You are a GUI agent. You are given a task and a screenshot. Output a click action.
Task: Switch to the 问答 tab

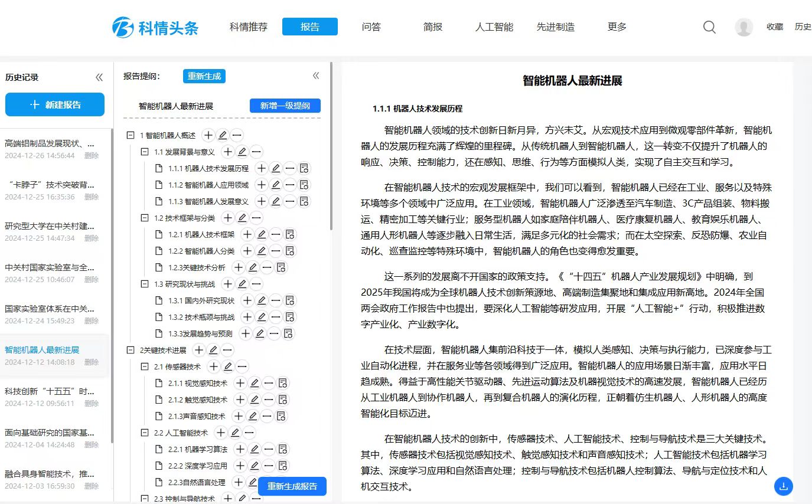(371, 27)
